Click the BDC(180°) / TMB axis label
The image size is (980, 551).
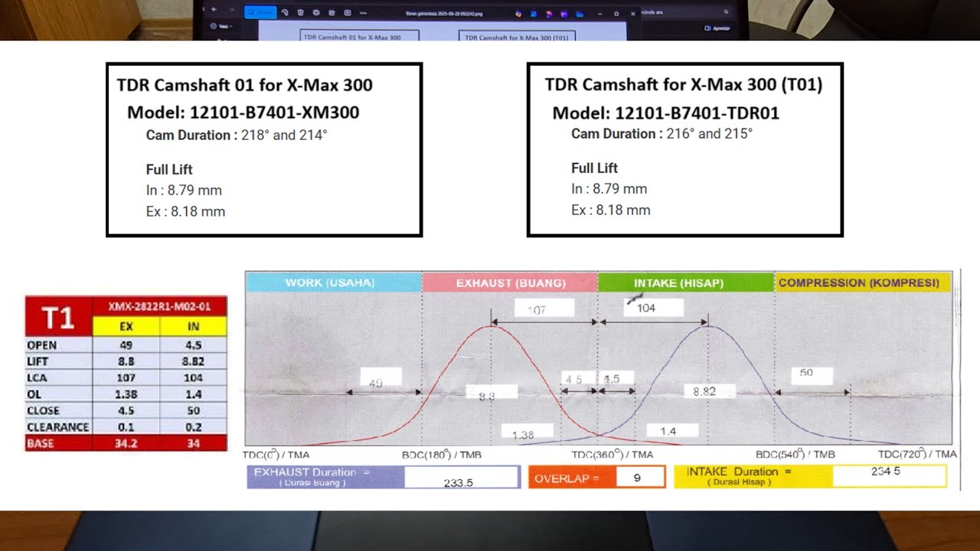[442, 455]
